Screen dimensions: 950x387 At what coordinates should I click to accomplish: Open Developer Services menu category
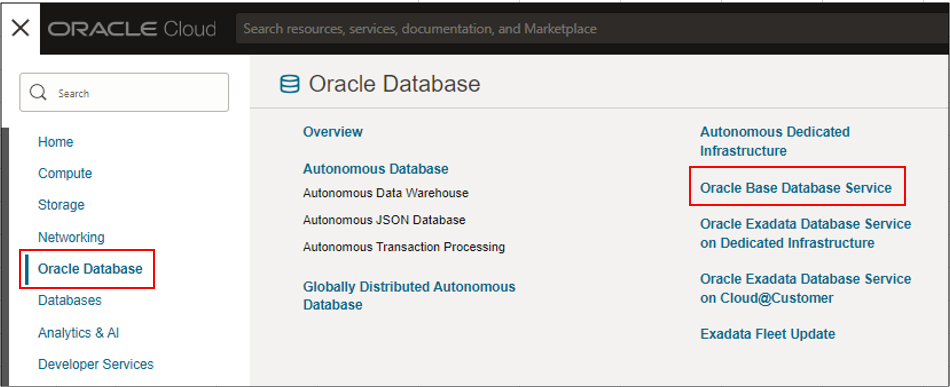coord(96,364)
